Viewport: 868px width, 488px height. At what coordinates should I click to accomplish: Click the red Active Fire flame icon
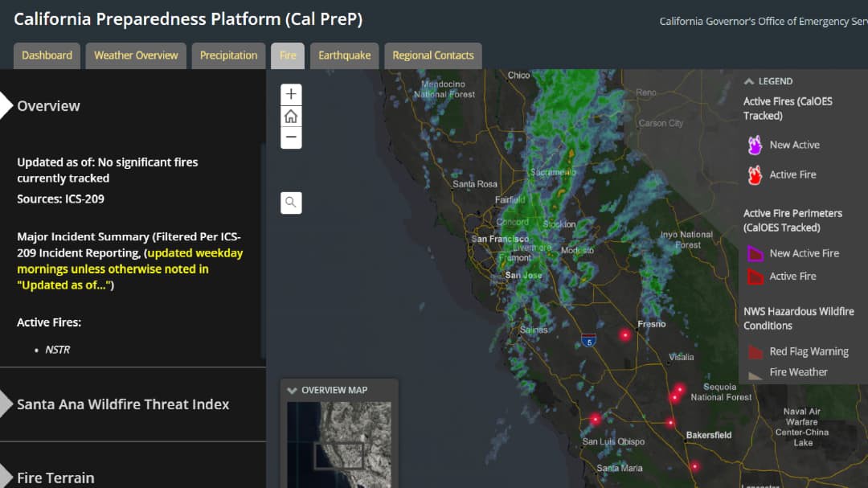tap(755, 175)
